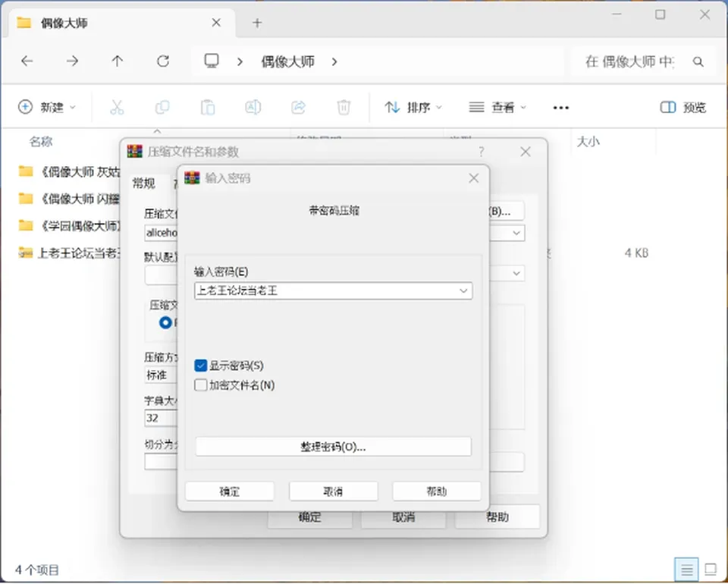
Task: Click the Copy icon in toolbar
Action: (162, 107)
